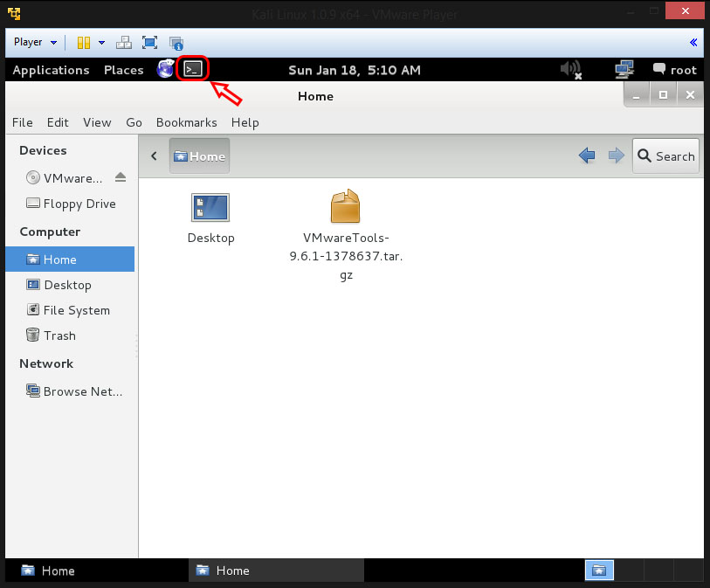Viewport: 710px width, 588px height.
Task: Eject the VMware device in sidebar
Action: point(121,177)
